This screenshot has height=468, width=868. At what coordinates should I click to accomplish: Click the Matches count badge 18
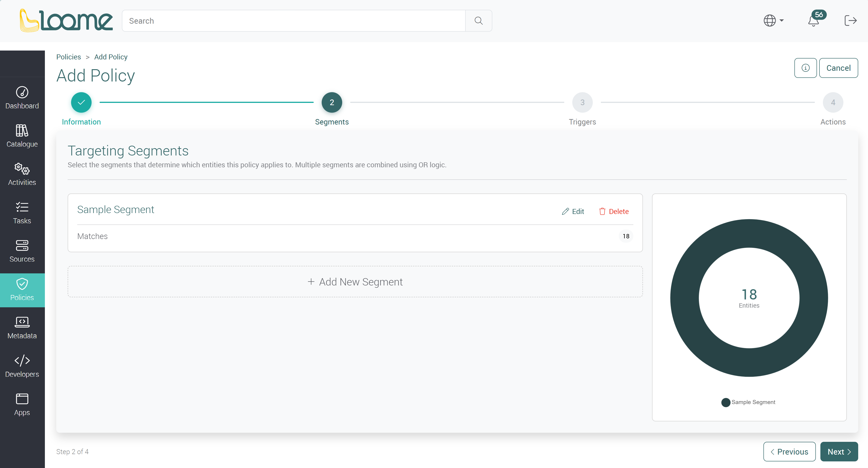(x=626, y=236)
